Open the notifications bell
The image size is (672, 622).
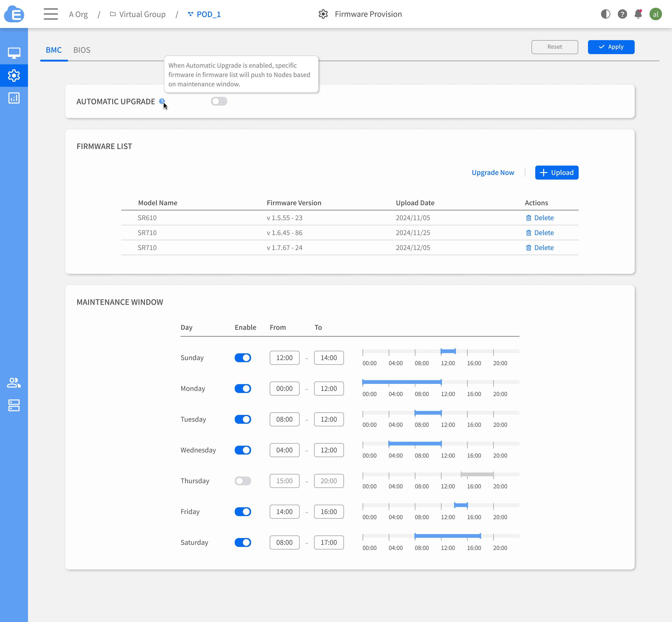638,14
